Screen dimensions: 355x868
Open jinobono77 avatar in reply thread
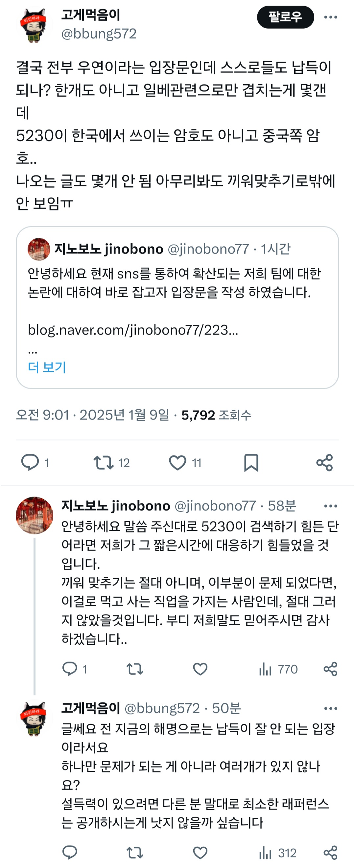coord(34,515)
